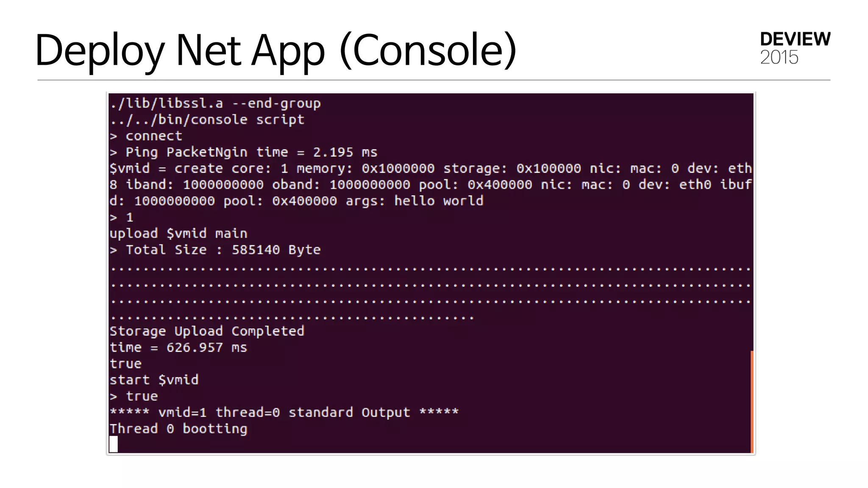Click 'vmid=1 thread=0 standard Output' line
Screen dimensions: 868x488
(x=284, y=412)
